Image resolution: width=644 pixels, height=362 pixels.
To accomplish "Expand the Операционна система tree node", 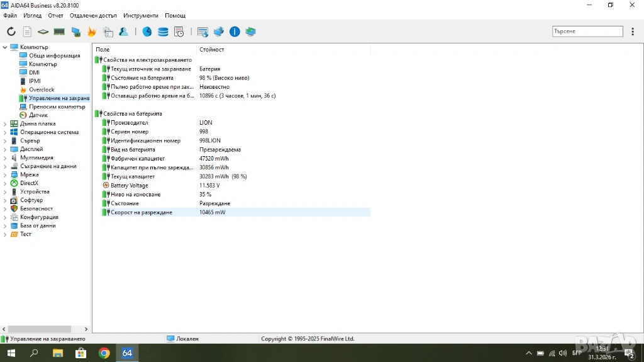I will coord(5,132).
